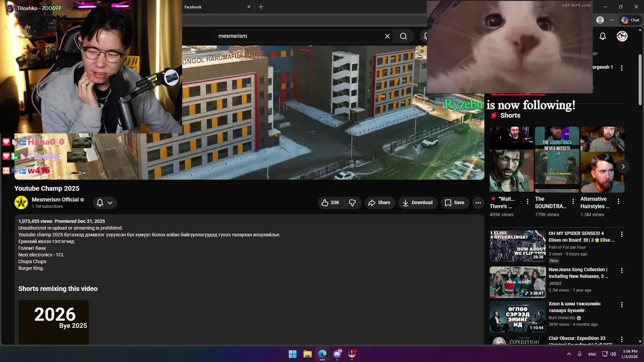This screenshot has width=644, height=362.
Task: Open options for "Wait... There's" short
Action: click(527, 201)
